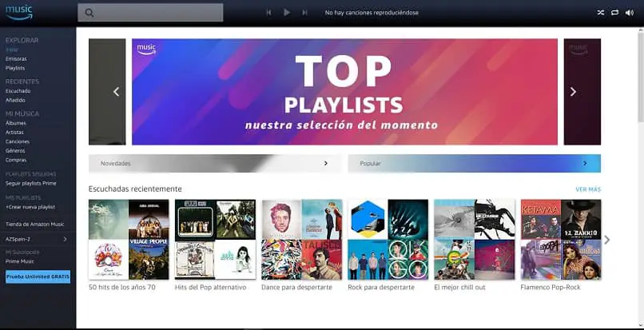Expand the AZSpain-2 device entry
This screenshot has height=330, width=644.
tap(37, 239)
